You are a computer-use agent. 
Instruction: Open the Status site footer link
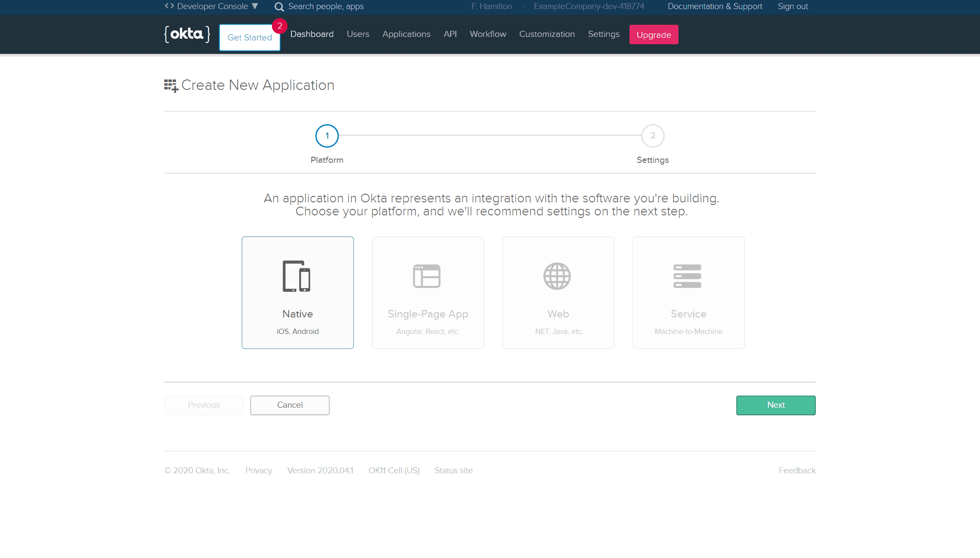click(454, 470)
